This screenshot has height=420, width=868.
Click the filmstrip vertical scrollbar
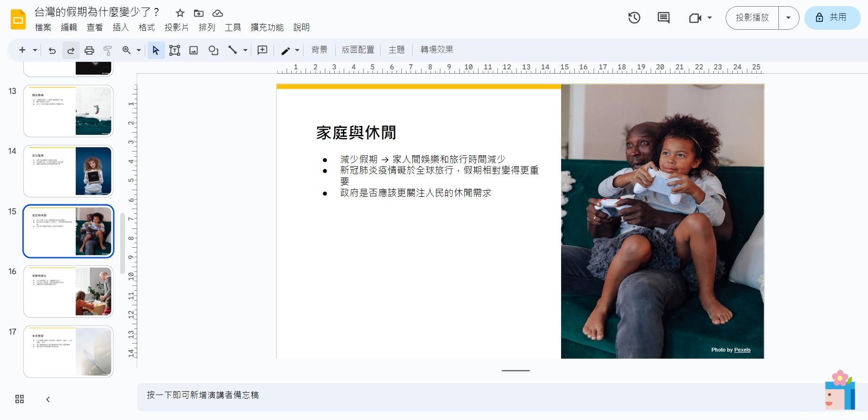(123, 243)
